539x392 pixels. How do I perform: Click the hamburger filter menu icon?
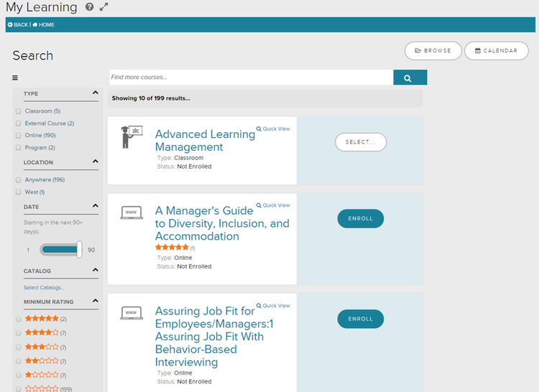pyautogui.click(x=15, y=78)
